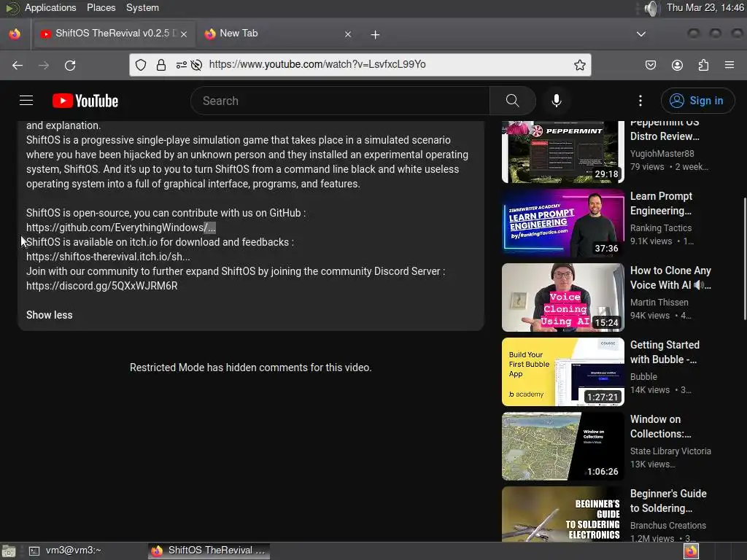Open a new browser tab

coord(376,34)
